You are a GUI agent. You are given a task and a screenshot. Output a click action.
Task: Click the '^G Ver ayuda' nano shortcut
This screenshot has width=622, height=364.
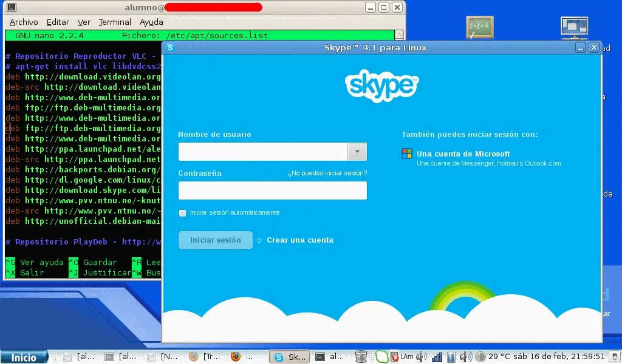(35, 262)
